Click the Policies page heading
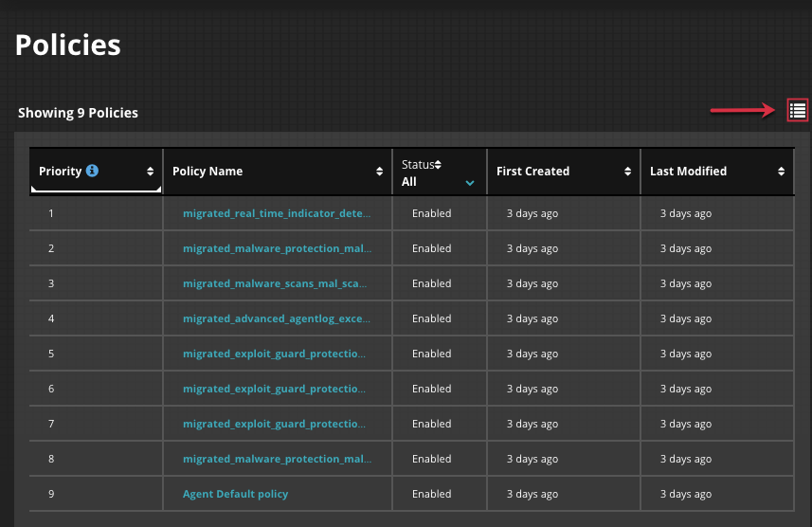The height and width of the screenshot is (527, 812). pyautogui.click(x=68, y=45)
